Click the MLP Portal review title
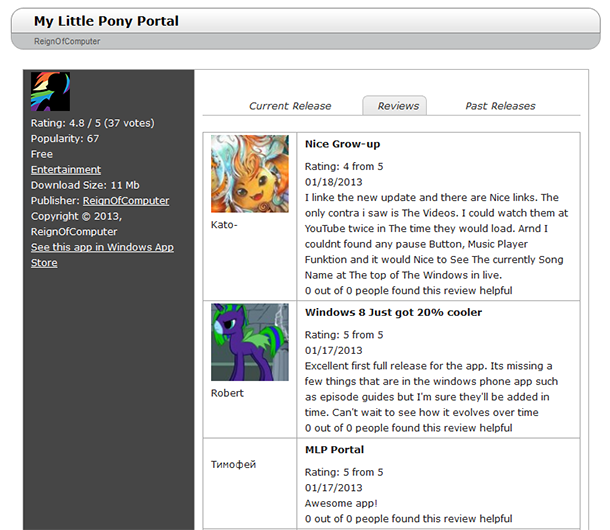610x530 pixels. click(x=335, y=450)
